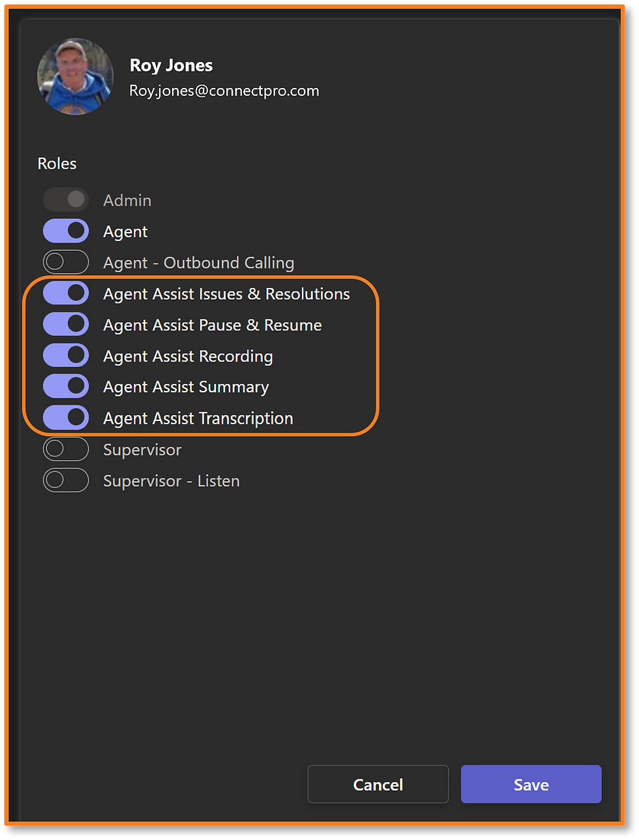This screenshot has width=639, height=840.
Task: Click Roy Jones' profile avatar photo
Action: [75, 77]
